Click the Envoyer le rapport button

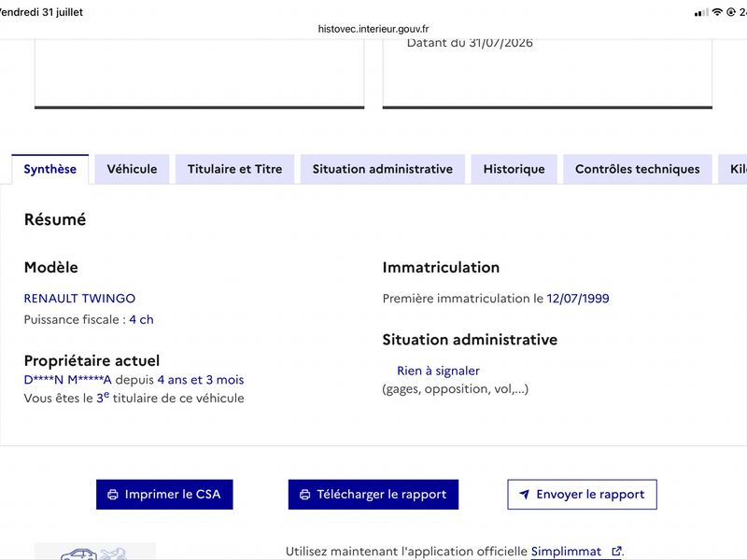[582, 495]
